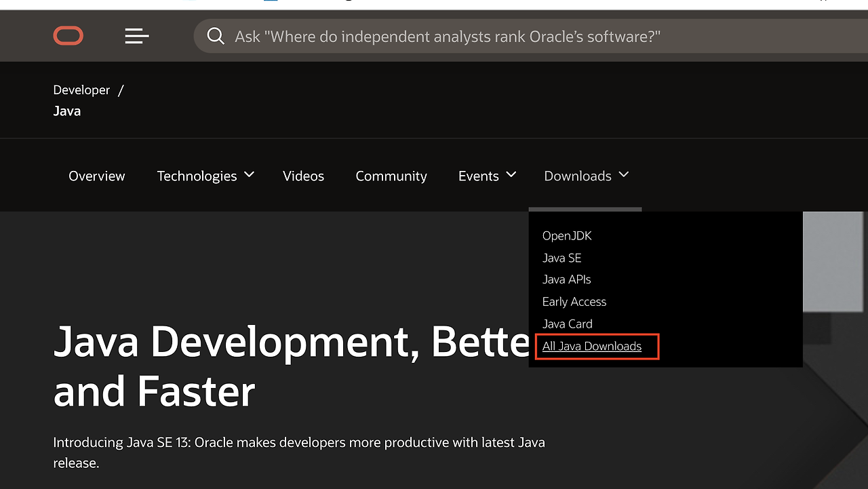The width and height of the screenshot is (868, 489).
Task: Open the Java breadcrumb link
Action: pyautogui.click(x=67, y=111)
